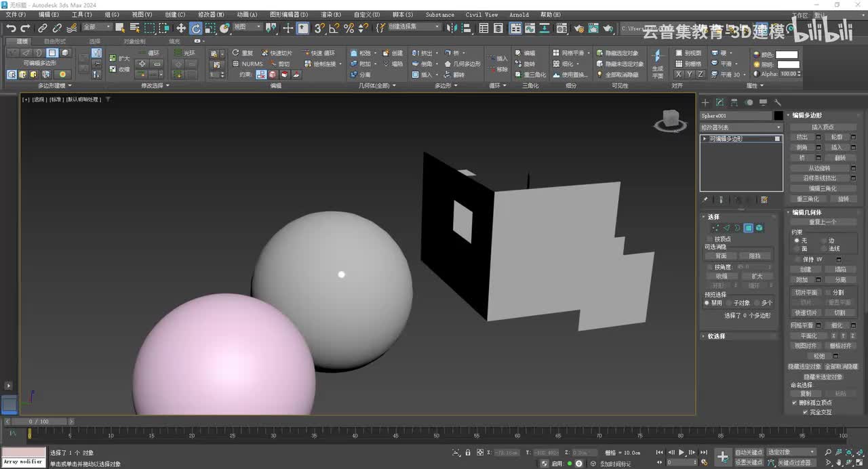868x469 pixels.
Task: Click the Undo arrow in main toolbar
Action: click(11, 28)
